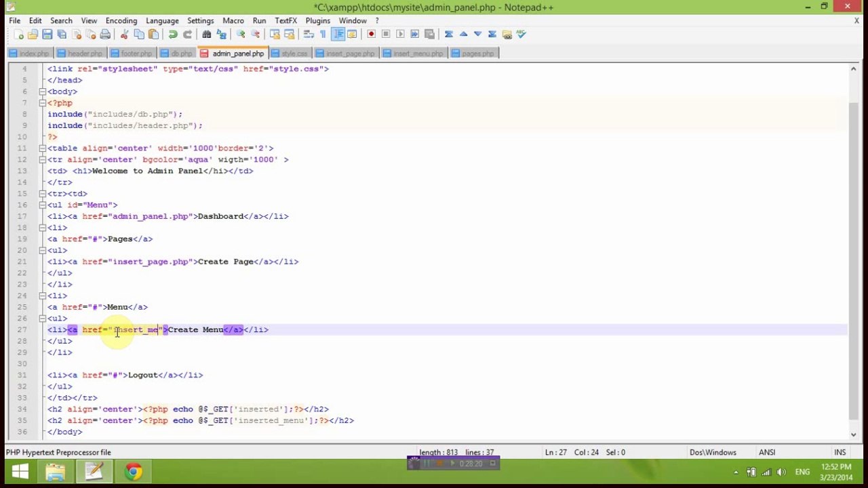
Task: Click the user-defined language toolbar icon
Action: (x=352, y=34)
